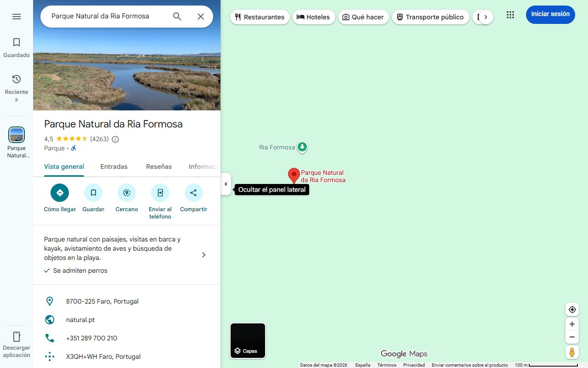588x368 pixels.
Task: Click Enviar al teléfono icon
Action: (x=160, y=193)
